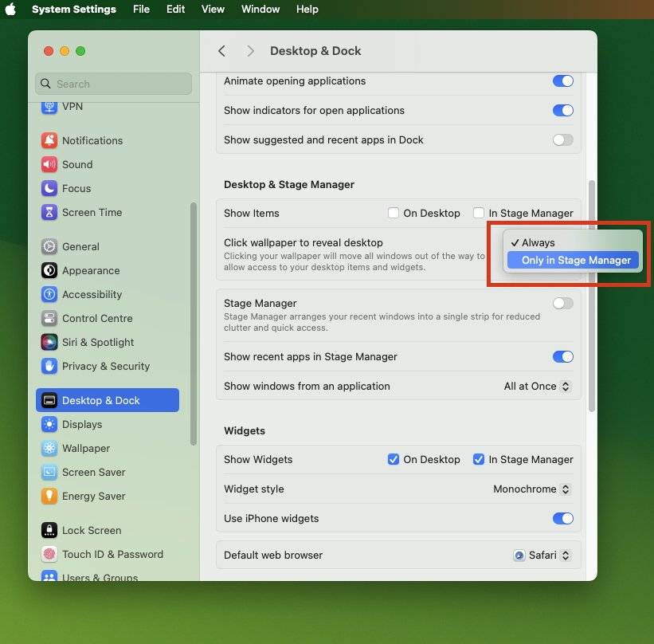Open Siri & Spotlight icon

[49, 342]
